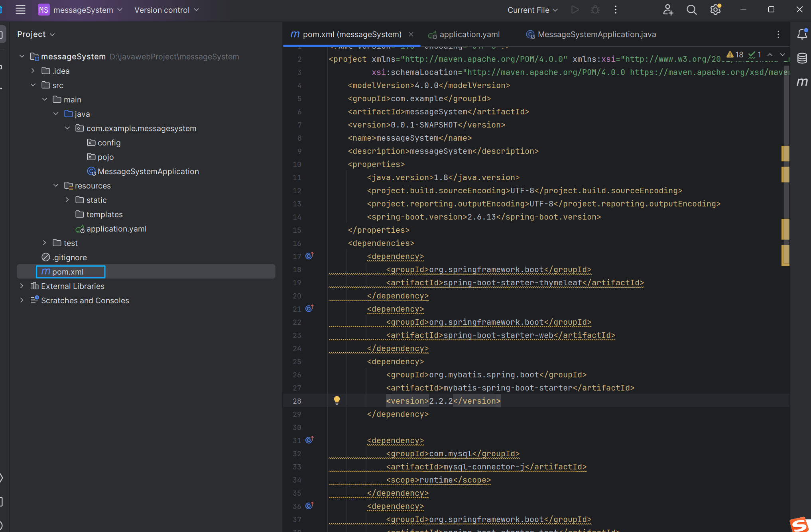Open the Database tool window
Viewport: 811px width, 532px height.
802,59
